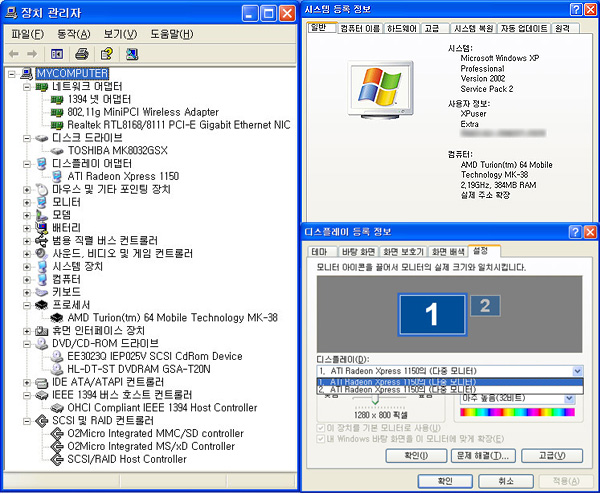This screenshot has width=600, height=494.
Task: Click the 범용 직렬 버스 컨트롤러 USB icon
Action: [x=41, y=241]
